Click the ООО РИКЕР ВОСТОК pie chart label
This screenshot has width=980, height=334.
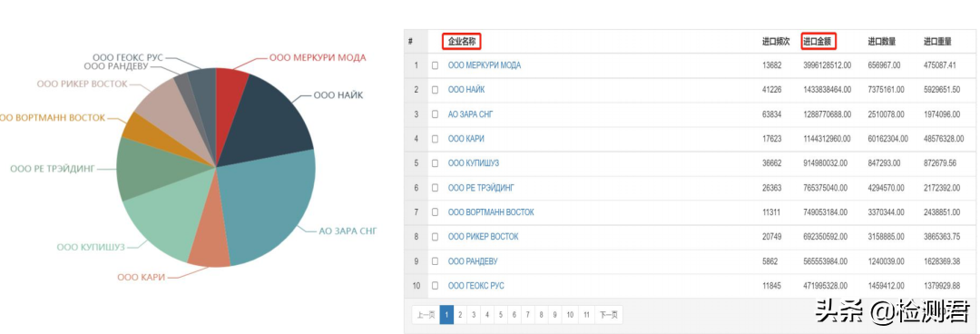tap(82, 83)
